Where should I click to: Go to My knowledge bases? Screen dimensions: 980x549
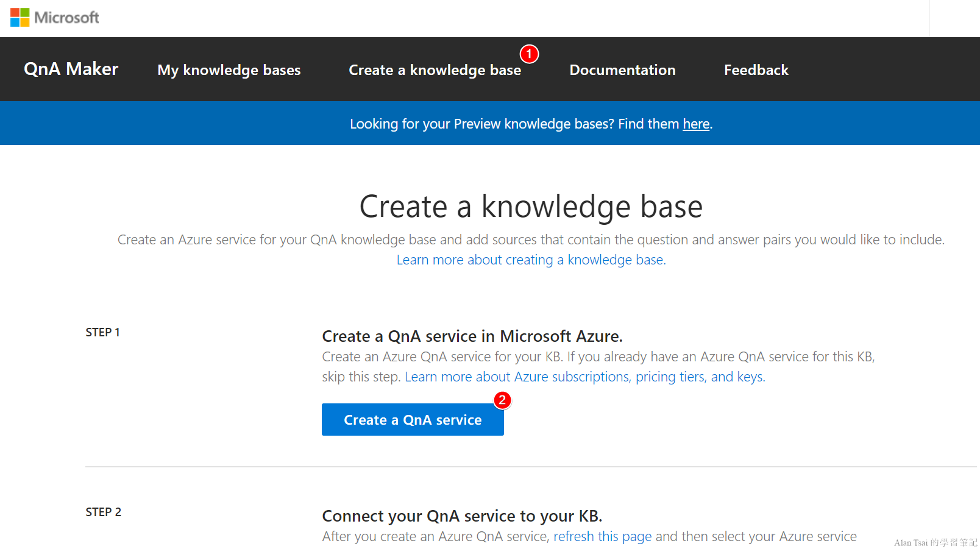point(229,70)
